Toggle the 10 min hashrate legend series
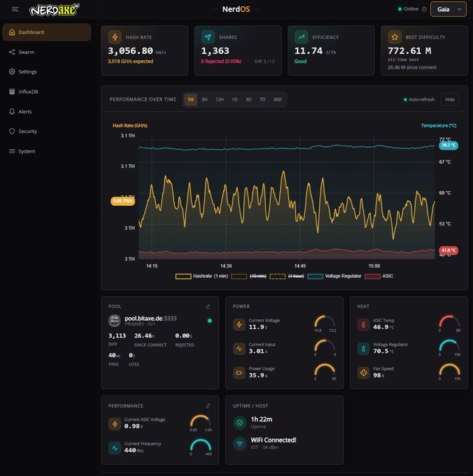The image size is (473, 476). tap(249, 276)
